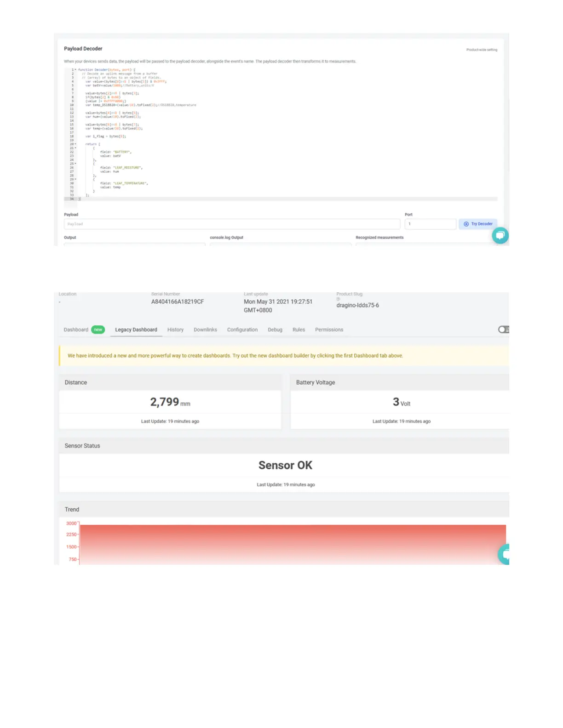
Task: Click the Recognized measurements label
Action: [379, 238]
